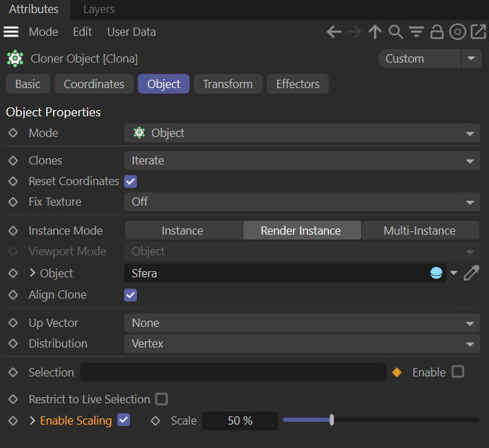The width and height of the screenshot is (489, 448).
Task: Switch to the Effectors tab
Action: click(x=298, y=84)
